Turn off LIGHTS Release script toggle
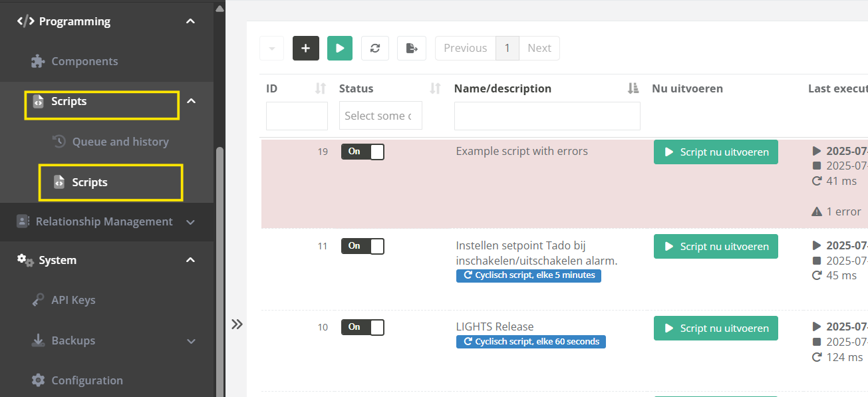Image resolution: width=868 pixels, height=397 pixels. click(362, 327)
